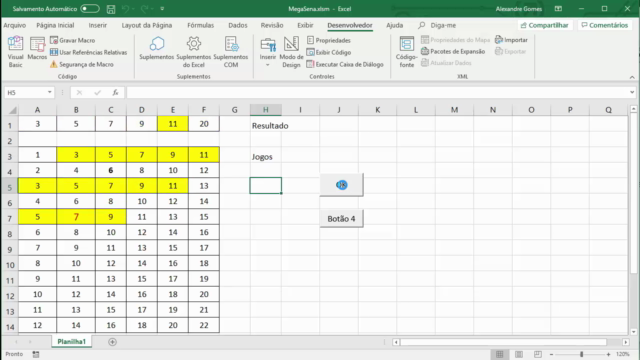Switch to Layout da Página tab
Viewport: 640px width, 360px height.
pyautogui.click(x=147, y=25)
